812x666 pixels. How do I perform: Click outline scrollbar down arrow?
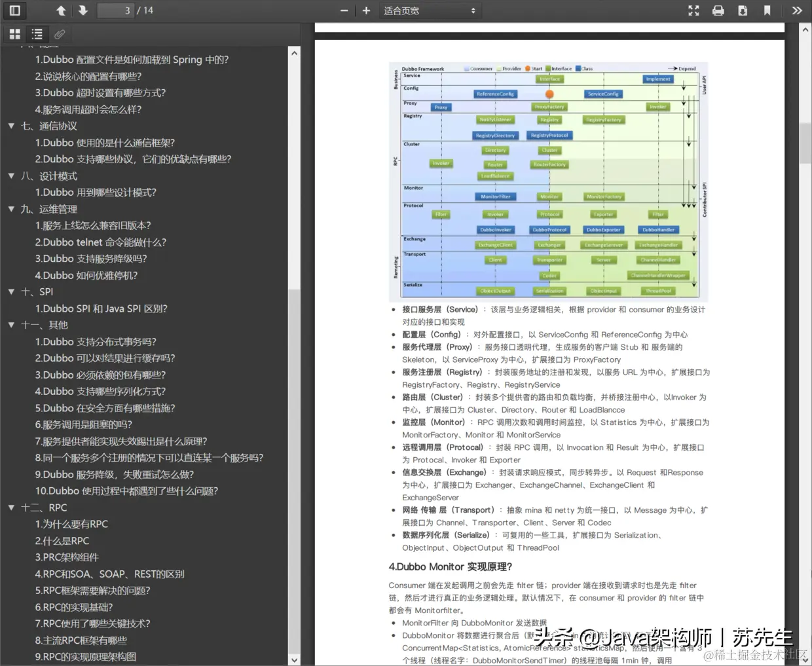click(x=294, y=660)
